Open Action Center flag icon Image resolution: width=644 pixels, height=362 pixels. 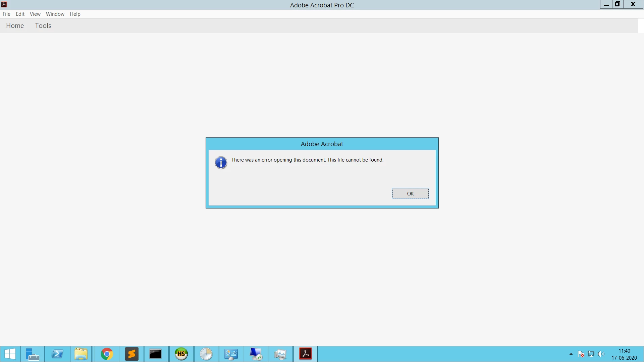pos(581,354)
